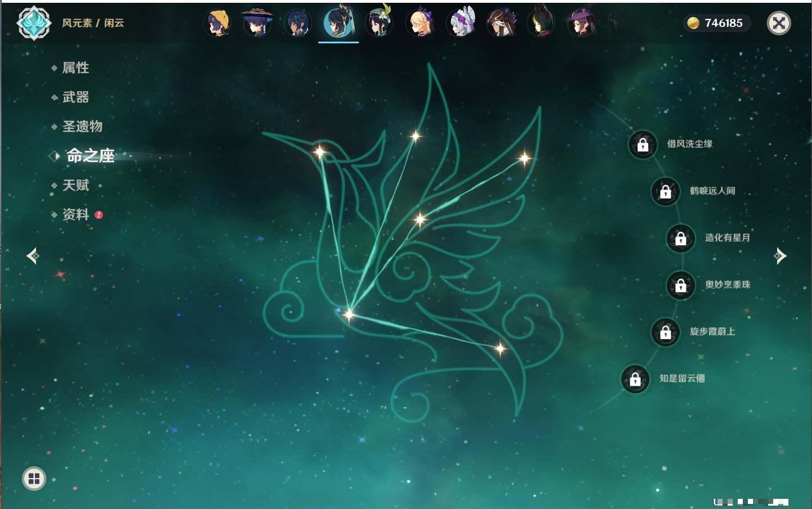
Task: Select the tanned character portrait with dark blue hair
Action: pos(297,23)
